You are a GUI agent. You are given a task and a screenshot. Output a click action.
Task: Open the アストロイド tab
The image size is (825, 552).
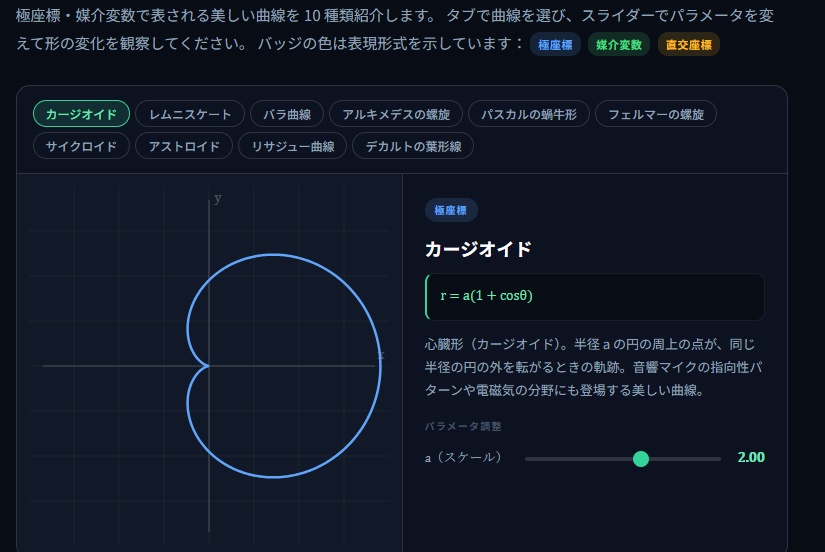(x=184, y=146)
